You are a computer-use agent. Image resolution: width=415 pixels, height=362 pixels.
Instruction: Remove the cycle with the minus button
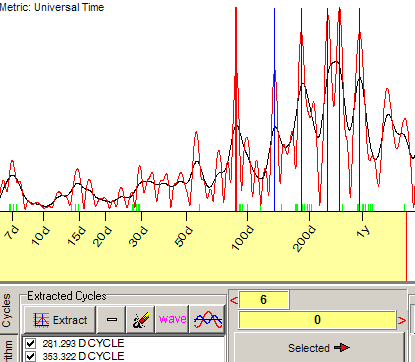tap(112, 320)
